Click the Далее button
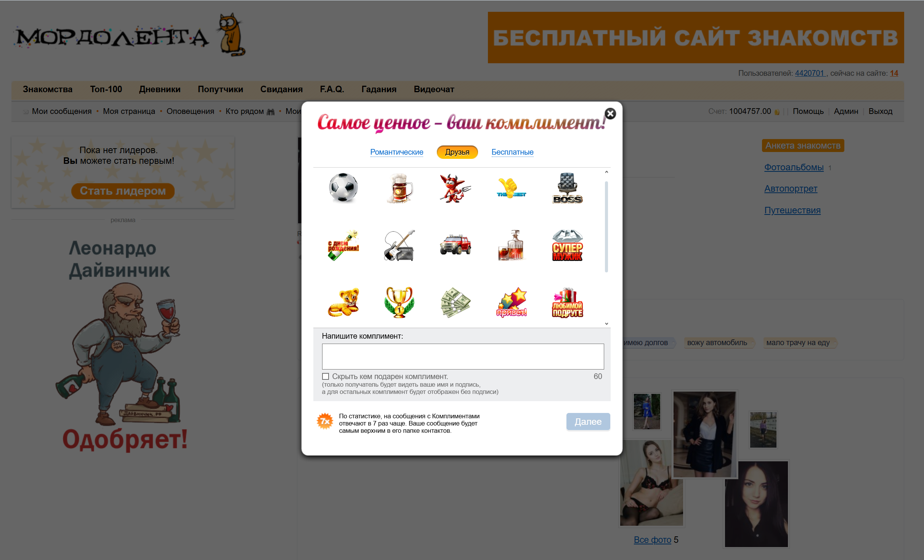The width and height of the screenshot is (924, 560). click(x=588, y=422)
